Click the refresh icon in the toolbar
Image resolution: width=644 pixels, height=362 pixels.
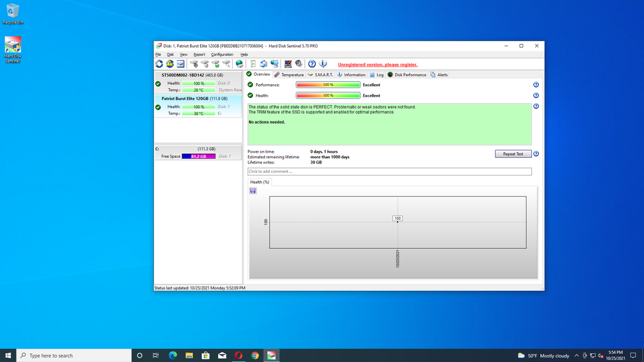[159, 64]
